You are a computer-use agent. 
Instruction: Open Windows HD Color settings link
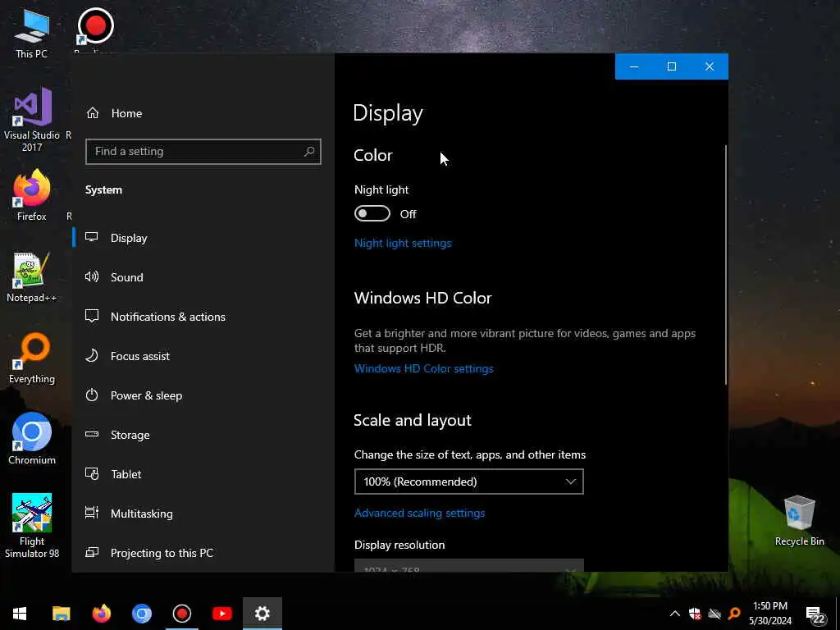pyautogui.click(x=424, y=368)
